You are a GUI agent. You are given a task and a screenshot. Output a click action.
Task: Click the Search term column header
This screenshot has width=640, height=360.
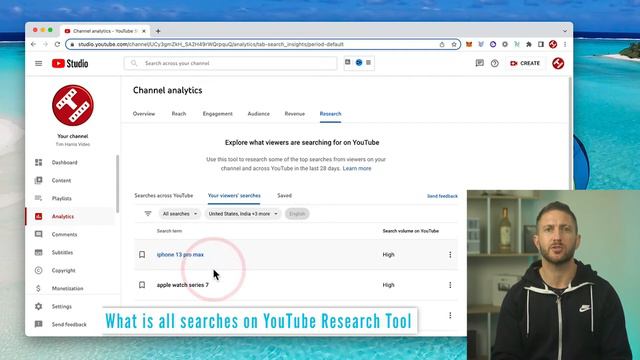169,231
